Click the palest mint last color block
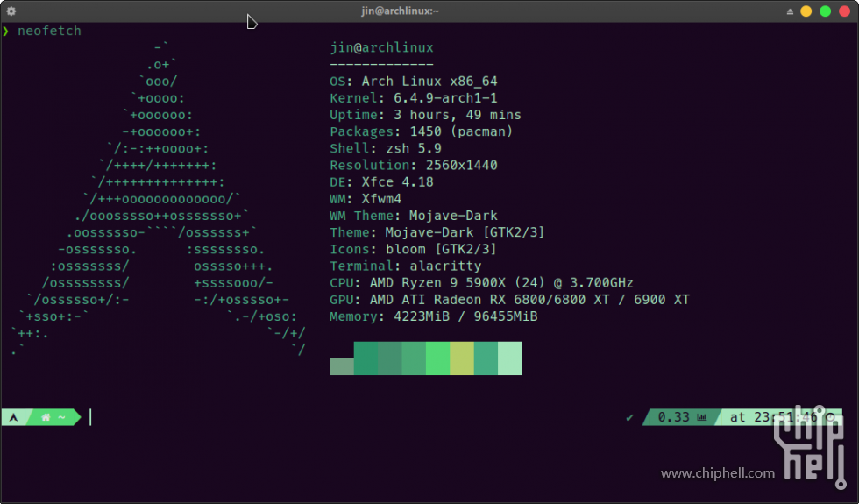Image resolution: width=859 pixels, height=504 pixels. (x=510, y=358)
